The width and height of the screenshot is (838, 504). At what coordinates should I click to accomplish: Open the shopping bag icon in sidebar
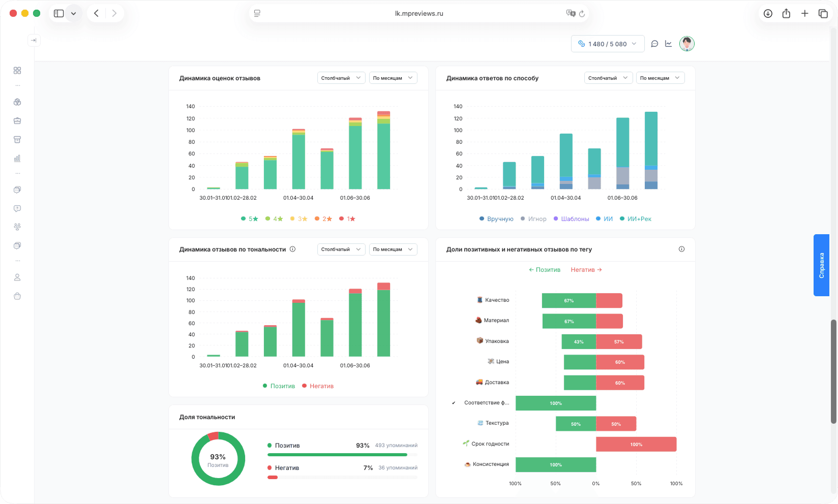17,296
